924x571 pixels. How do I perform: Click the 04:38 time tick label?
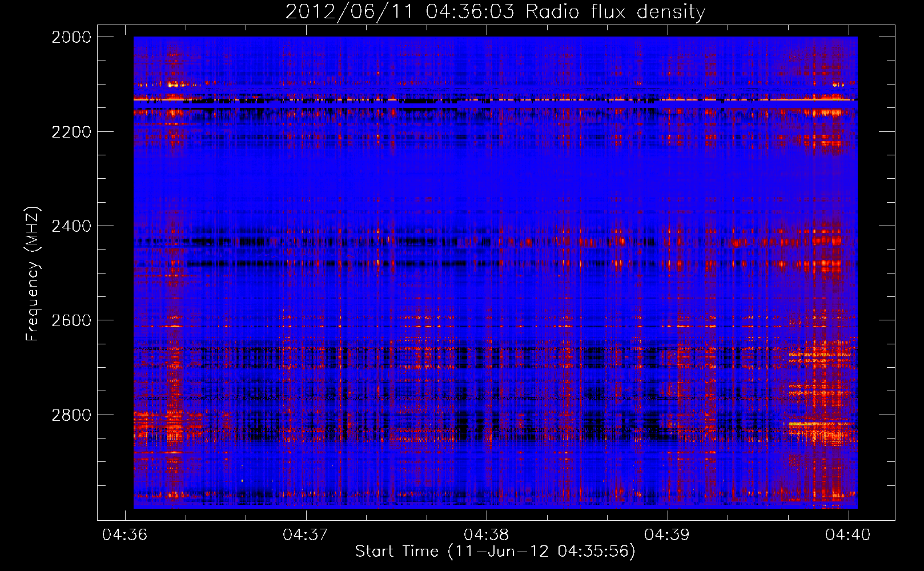point(487,534)
